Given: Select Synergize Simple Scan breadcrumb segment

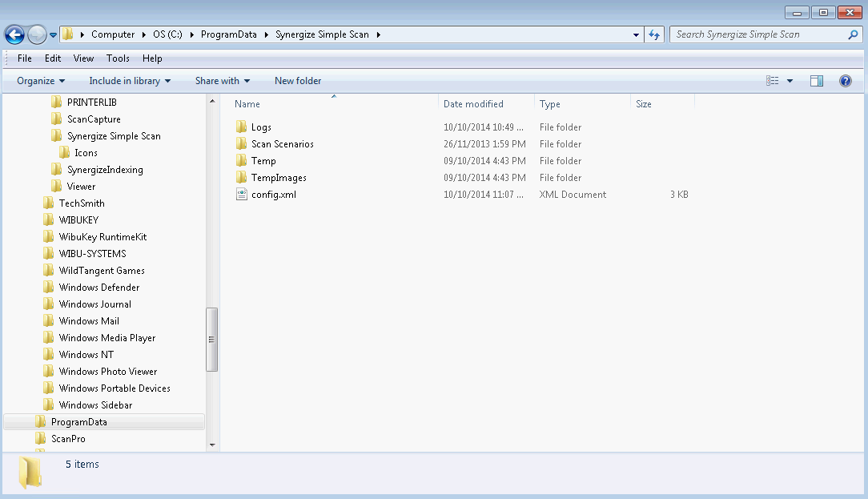Looking at the screenshot, I should tap(322, 34).
